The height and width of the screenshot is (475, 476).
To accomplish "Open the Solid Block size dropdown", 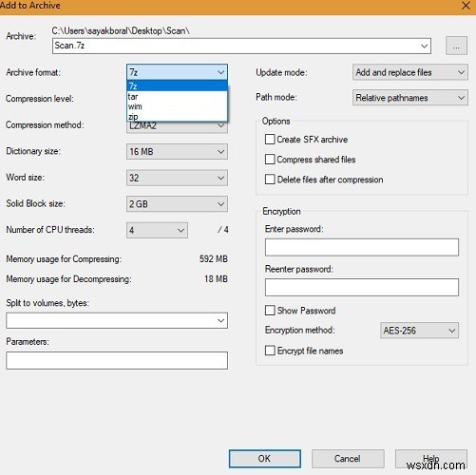I will point(177,204).
